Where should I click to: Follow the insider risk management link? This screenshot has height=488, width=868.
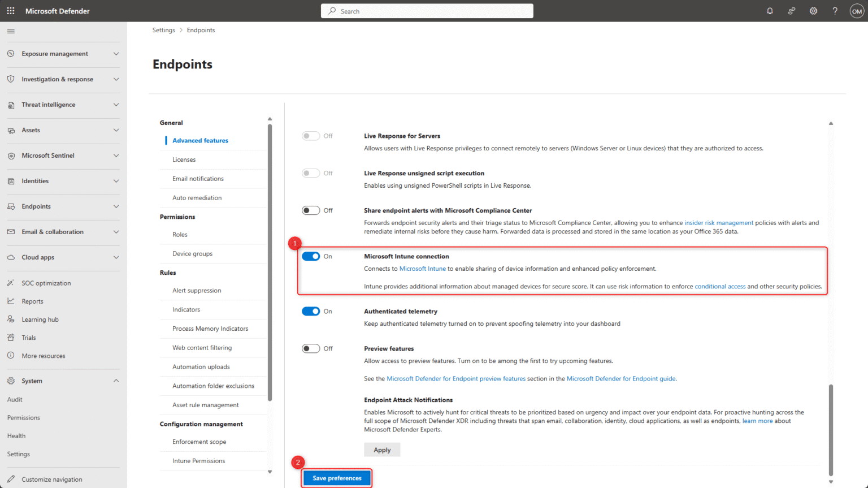click(719, 223)
